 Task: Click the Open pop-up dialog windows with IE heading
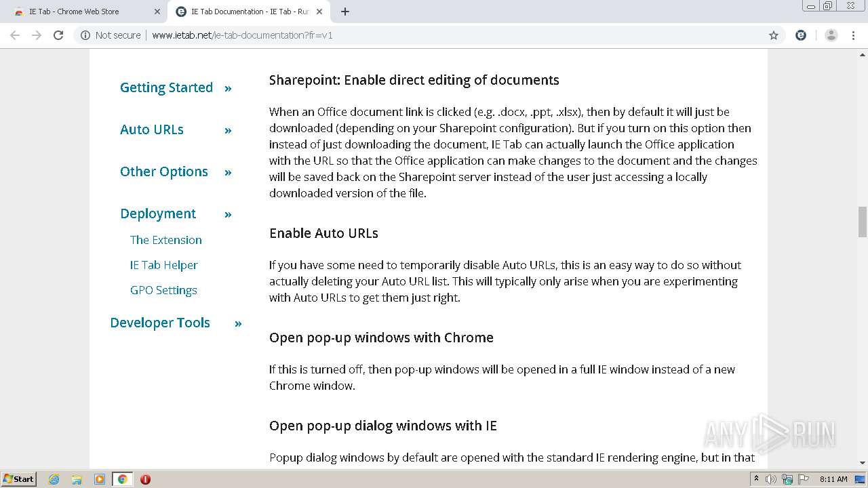(x=383, y=426)
